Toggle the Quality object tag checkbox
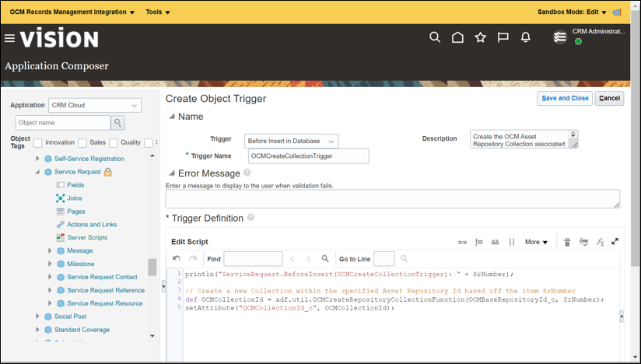The image size is (641, 364). coord(114,143)
